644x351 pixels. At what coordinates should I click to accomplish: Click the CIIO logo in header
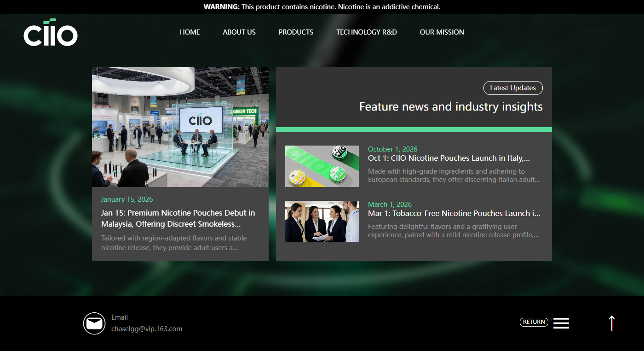(51, 33)
